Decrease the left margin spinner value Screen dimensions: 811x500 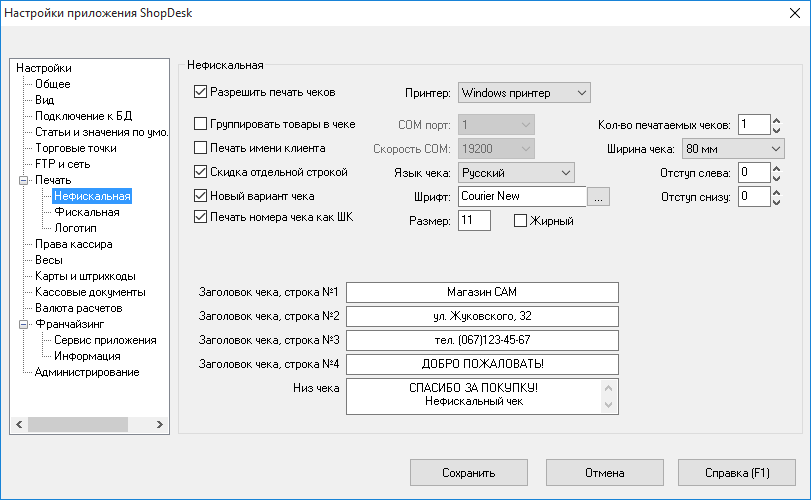[x=776, y=178]
